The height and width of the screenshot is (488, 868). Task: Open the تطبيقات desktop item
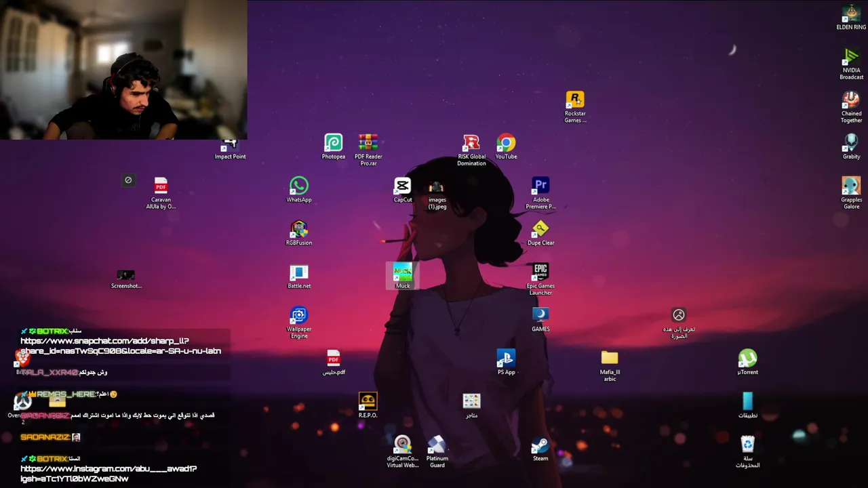tap(747, 405)
